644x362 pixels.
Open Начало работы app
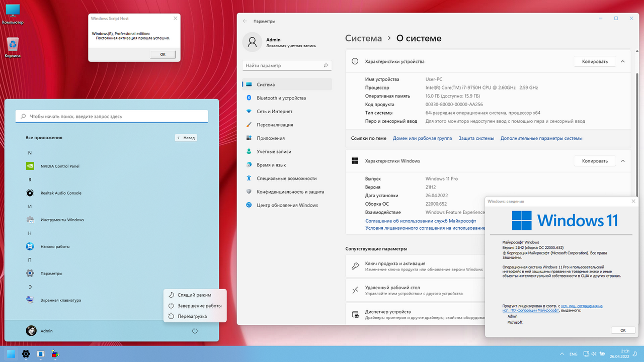pos(48,246)
